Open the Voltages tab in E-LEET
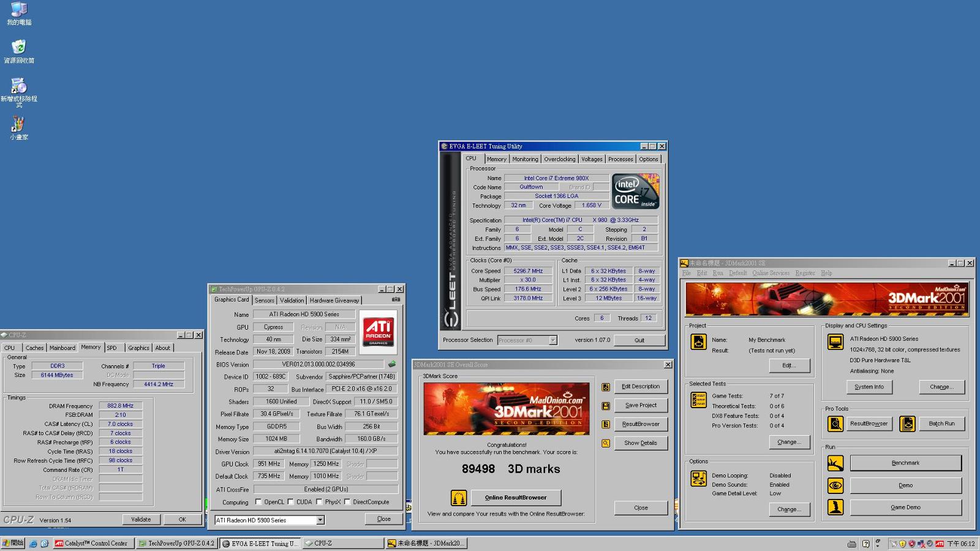This screenshot has width=980, height=551. pos(592,159)
